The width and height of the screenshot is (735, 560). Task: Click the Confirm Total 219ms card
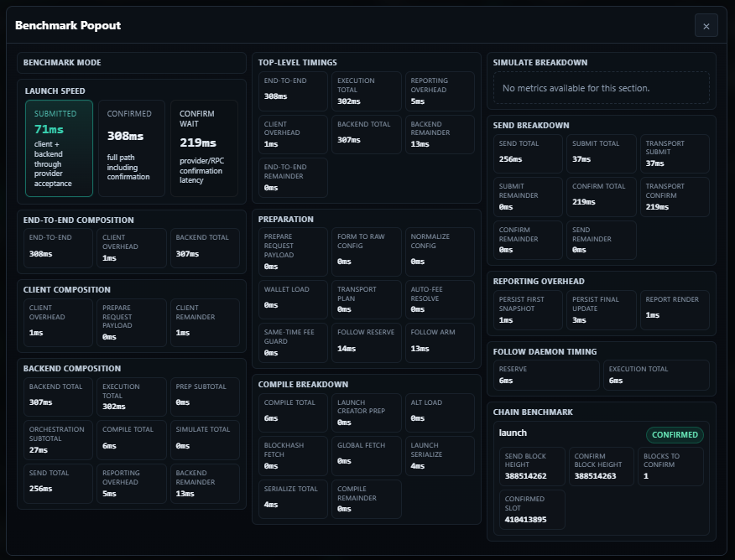click(x=602, y=197)
